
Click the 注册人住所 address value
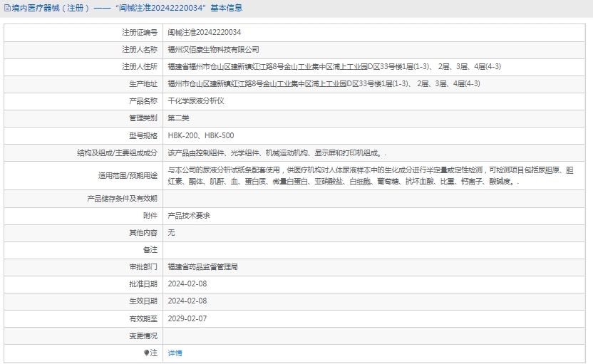pos(334,67)
